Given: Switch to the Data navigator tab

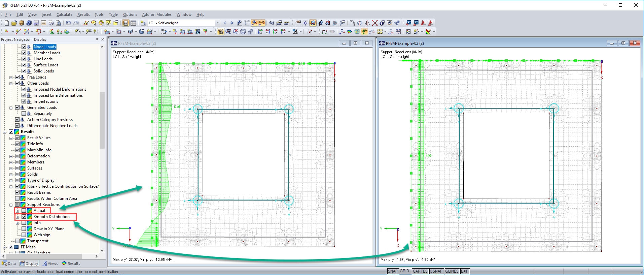Looking at the screenshot, I should click(9, 264).
